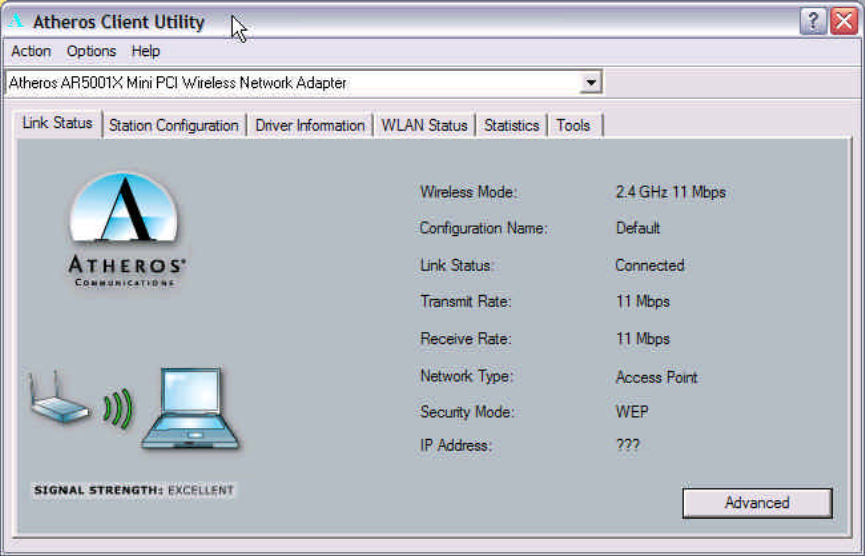
Task: Click the Access Point network type value
Action: tap(656, 377)
